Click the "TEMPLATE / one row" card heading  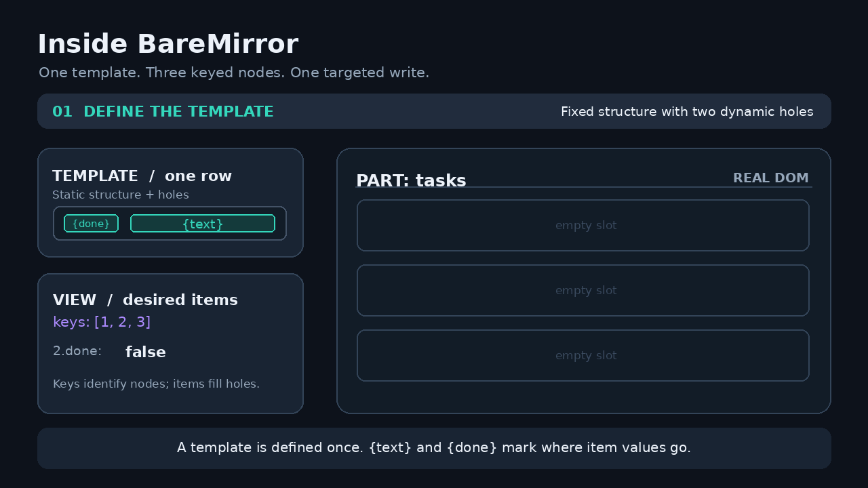coord(142,176)
